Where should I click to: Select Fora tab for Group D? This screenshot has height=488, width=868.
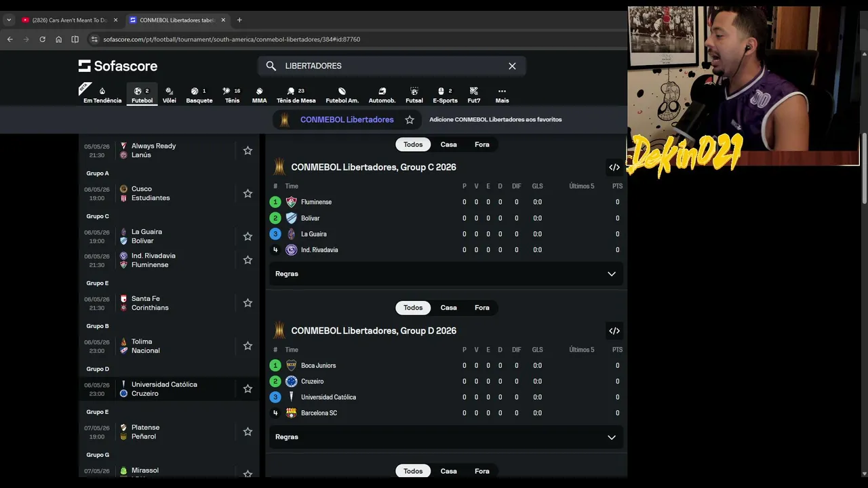coord(482,308)
